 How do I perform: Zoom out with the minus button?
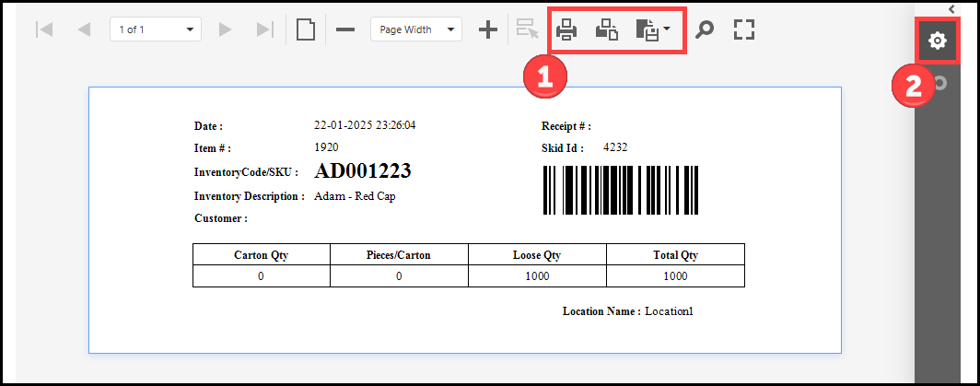[345, 29]
